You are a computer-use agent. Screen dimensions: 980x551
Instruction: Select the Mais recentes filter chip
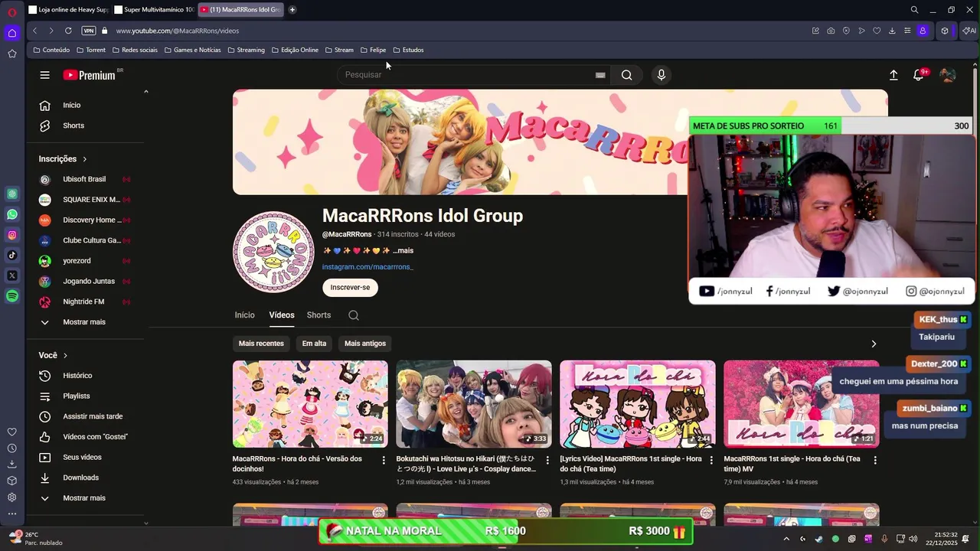pos(261,344)
